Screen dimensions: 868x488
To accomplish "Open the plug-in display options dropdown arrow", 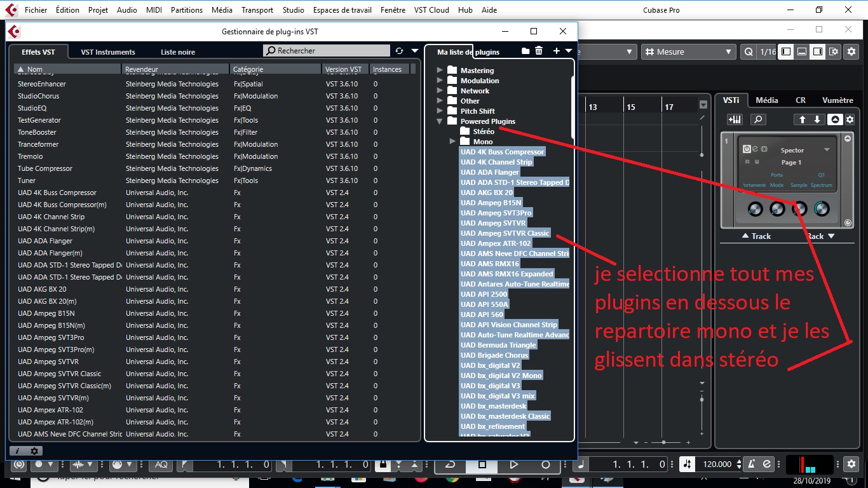I will [x=415, y=51].
